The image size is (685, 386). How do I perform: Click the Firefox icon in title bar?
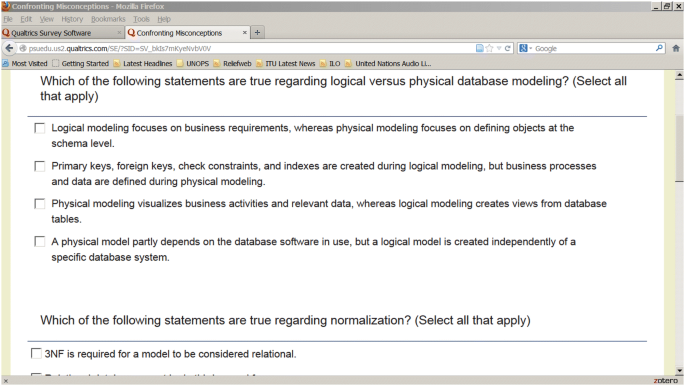coord(6,6)
